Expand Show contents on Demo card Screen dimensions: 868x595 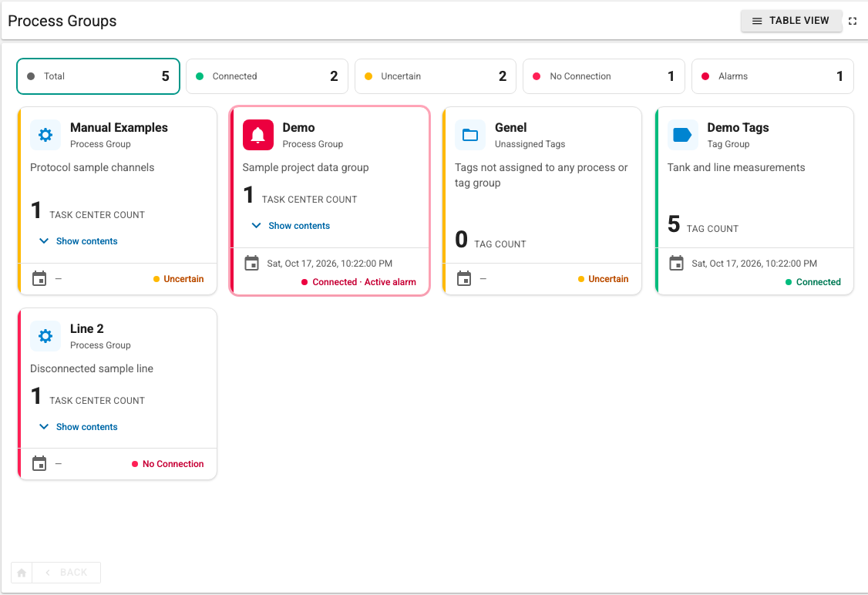pos(291,226)
